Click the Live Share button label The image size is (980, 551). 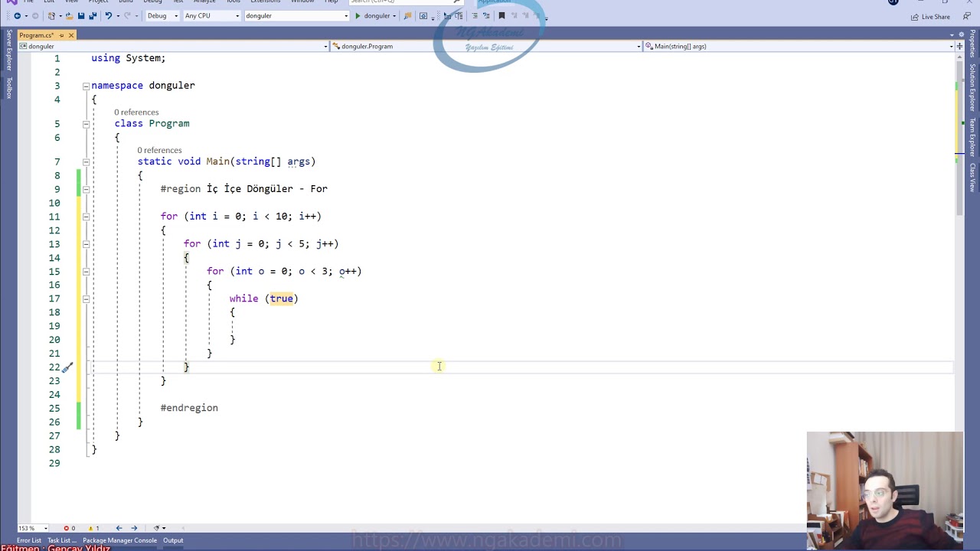pos(936,17)
